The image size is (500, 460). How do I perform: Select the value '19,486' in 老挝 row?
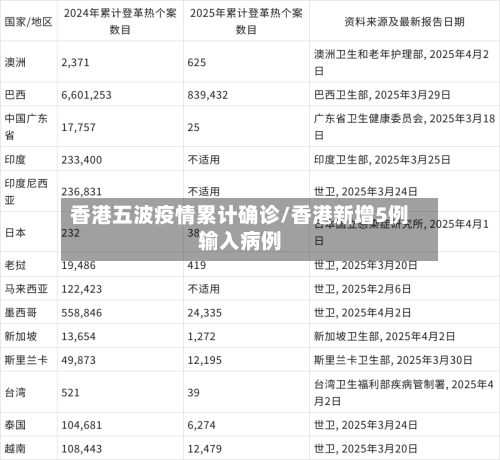pos(78,265)
